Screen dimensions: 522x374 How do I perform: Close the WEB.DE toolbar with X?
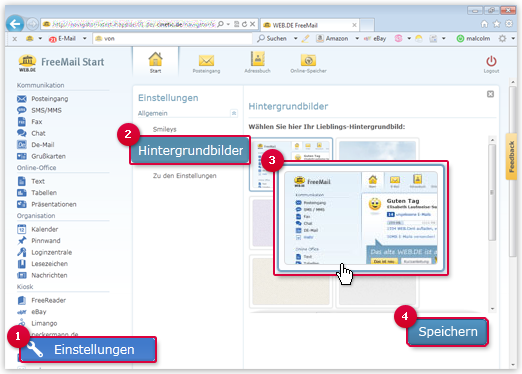(14, 39)
